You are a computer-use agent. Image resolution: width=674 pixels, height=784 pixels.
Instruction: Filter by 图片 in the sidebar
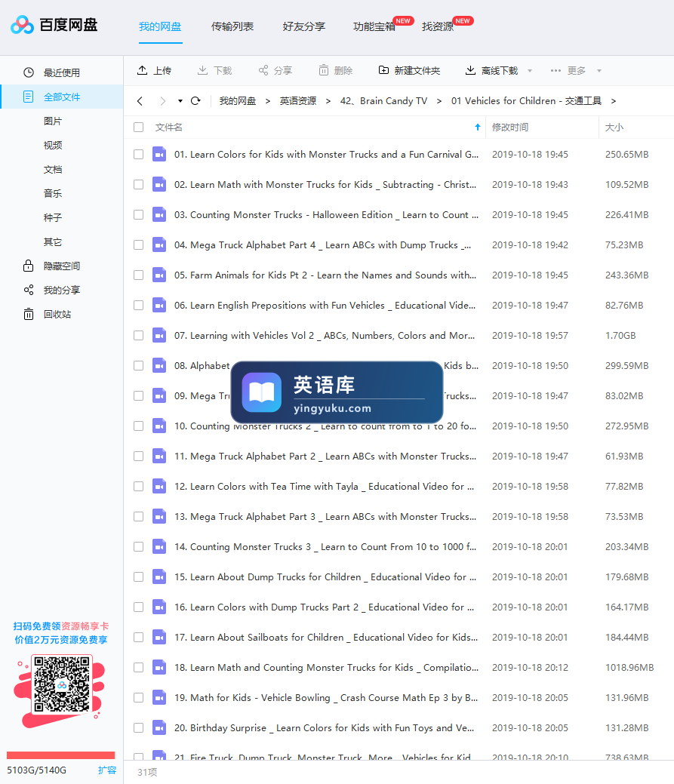click(53, 121)
